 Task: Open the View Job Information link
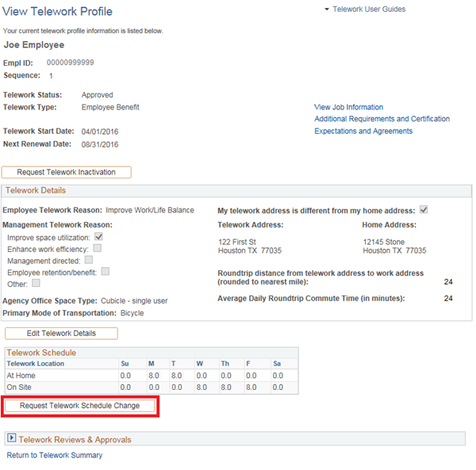pyautogui.click(x=348, y=107)
